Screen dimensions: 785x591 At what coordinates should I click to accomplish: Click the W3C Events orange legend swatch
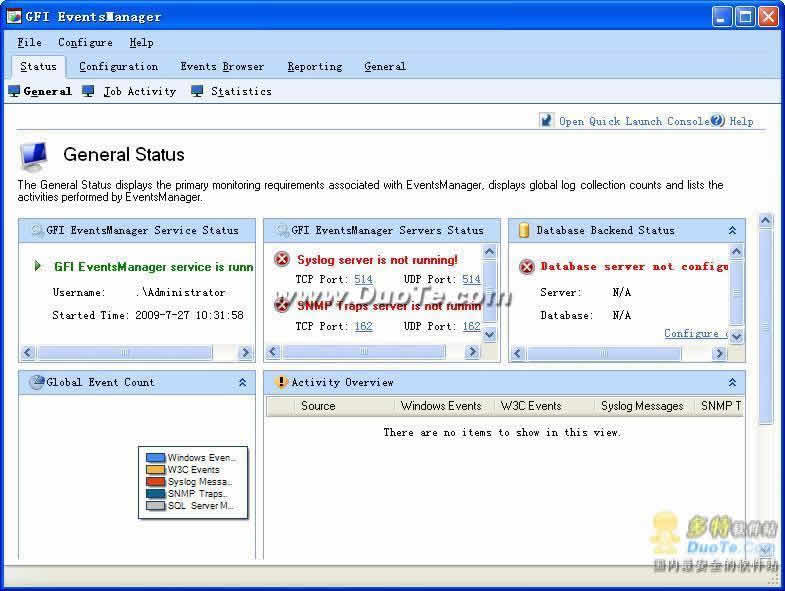point(155,470)
